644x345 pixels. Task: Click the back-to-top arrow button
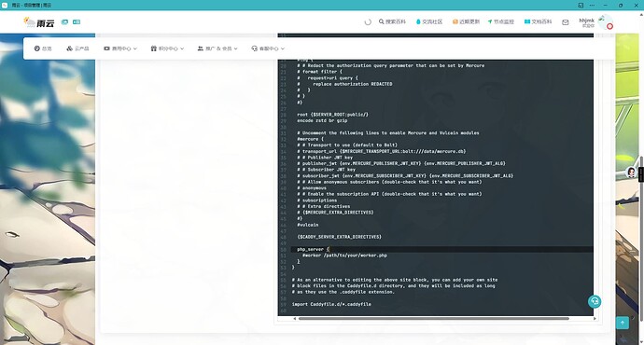pos(623,323)
